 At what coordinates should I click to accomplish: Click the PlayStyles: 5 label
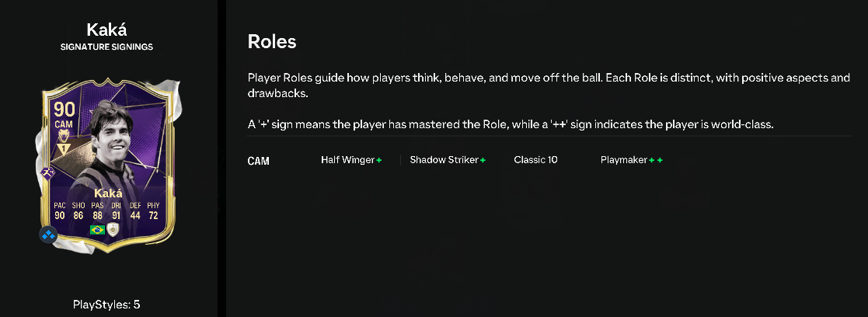tap(106, 305)
